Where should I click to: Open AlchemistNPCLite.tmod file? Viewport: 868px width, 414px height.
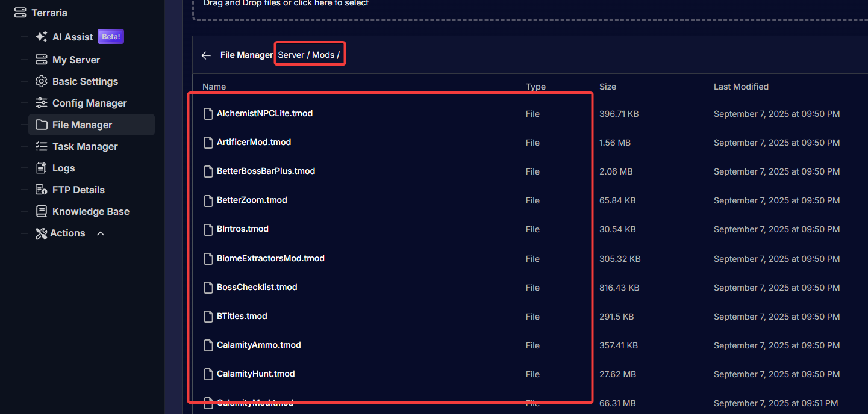(x=264, y=113)
